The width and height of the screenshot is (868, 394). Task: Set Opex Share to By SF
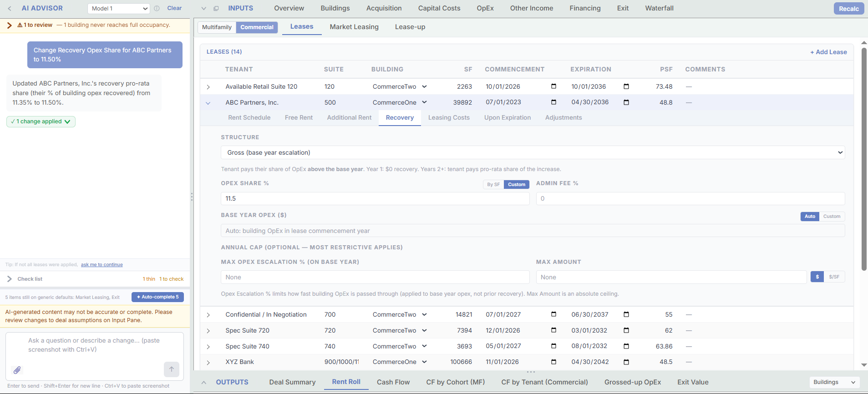click(493, 184)
